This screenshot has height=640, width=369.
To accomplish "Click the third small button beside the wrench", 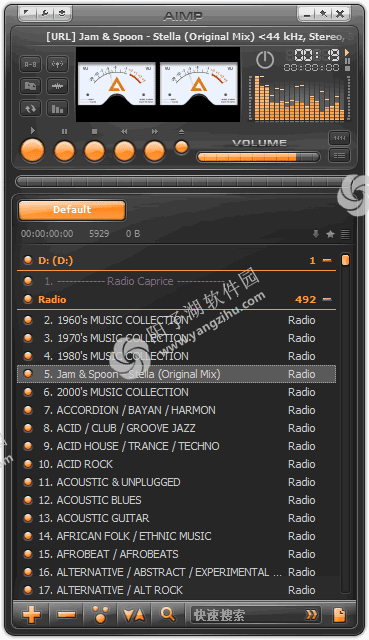I will pyautogui.click(x=61, y=13).
